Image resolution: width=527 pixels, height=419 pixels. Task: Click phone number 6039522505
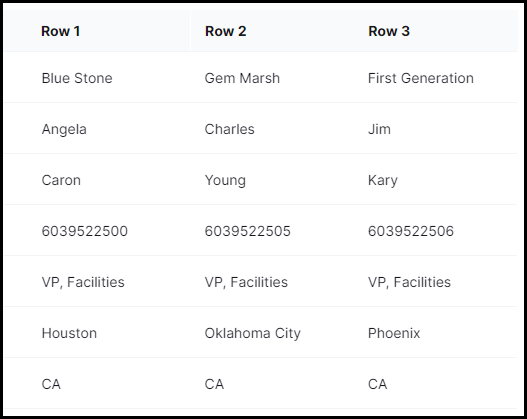pos(248,231)
